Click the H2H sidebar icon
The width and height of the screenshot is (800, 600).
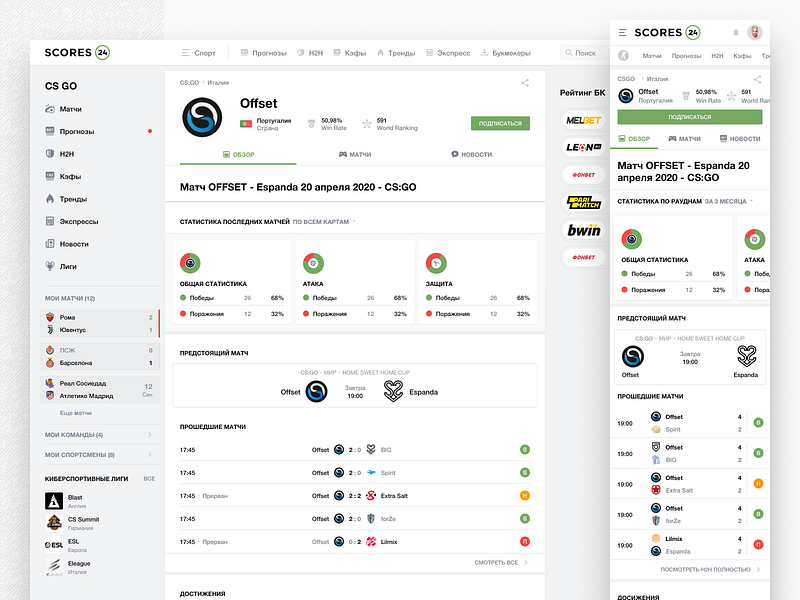[x=50, y=153]
